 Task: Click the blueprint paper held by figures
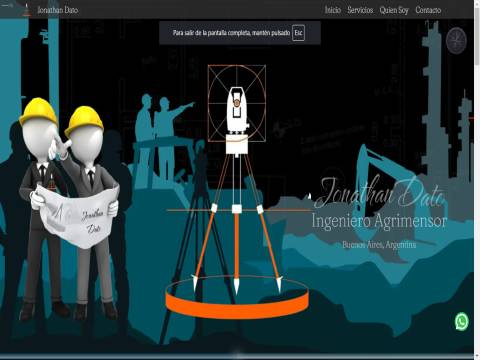coord(77,217)
